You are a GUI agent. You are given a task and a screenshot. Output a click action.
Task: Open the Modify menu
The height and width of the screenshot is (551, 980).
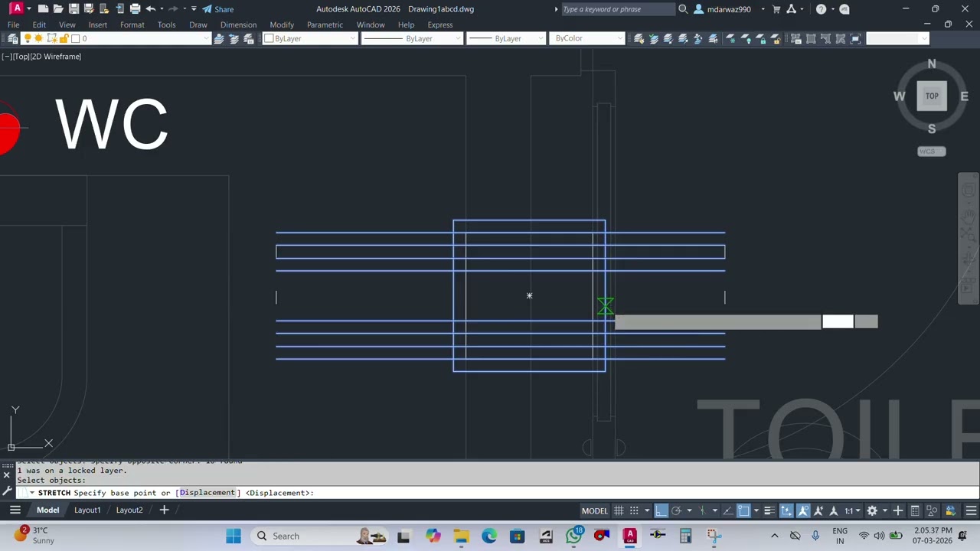[x=282, y=24]
